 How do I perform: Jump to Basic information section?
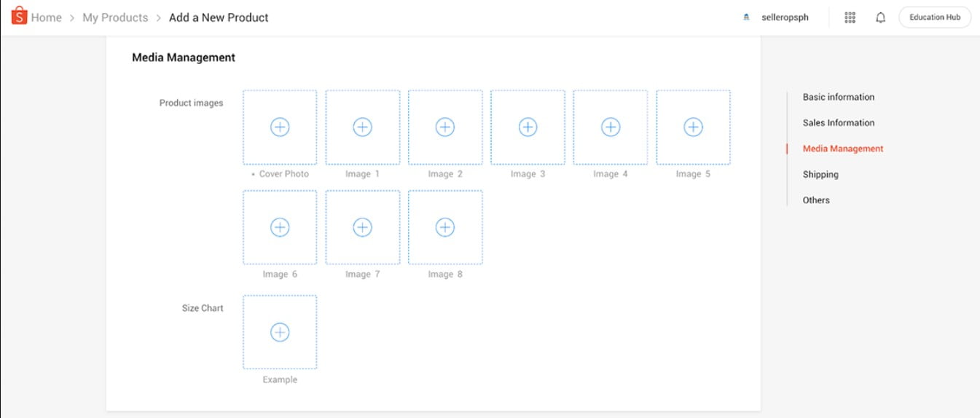click(838, 97)
